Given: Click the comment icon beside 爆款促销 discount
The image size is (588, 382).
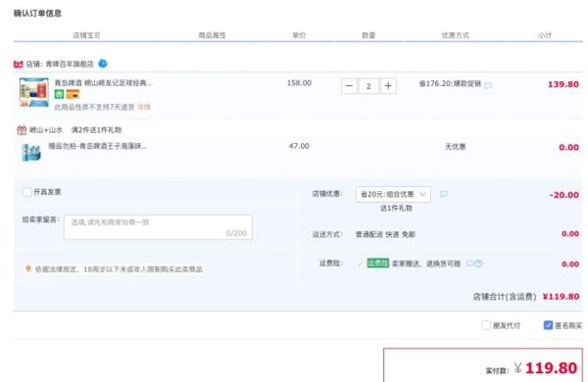Looking at the screenshot, I should [488, 85].
